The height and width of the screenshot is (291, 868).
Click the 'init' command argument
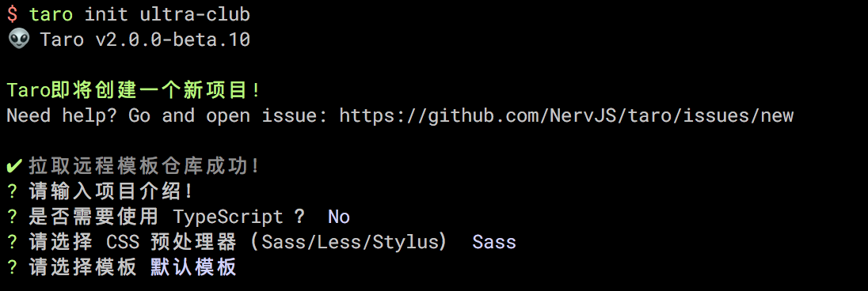(106, 14)
